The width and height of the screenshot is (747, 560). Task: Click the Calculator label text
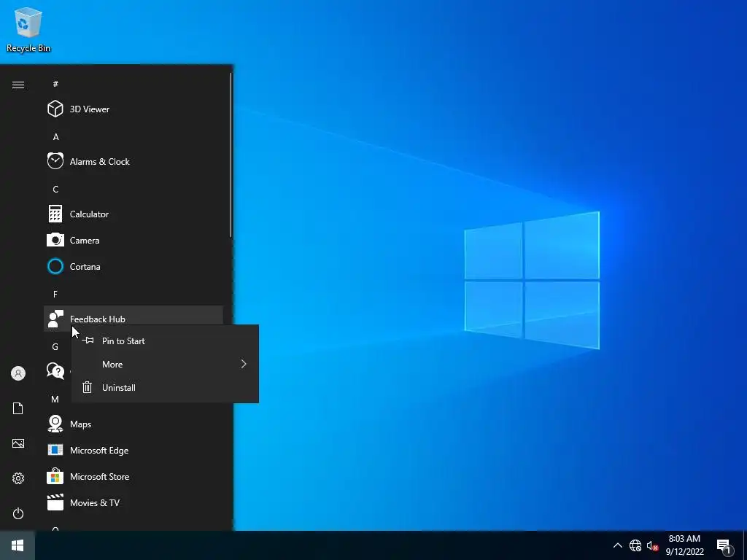89,214
